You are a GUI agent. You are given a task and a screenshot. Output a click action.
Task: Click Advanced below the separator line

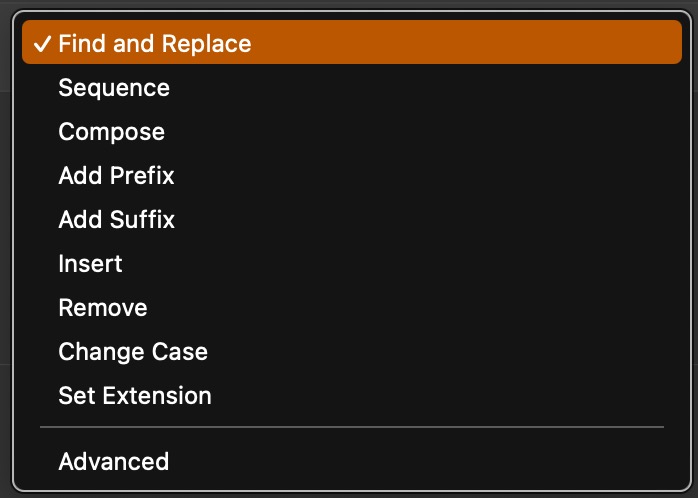(x=114, y=462)
